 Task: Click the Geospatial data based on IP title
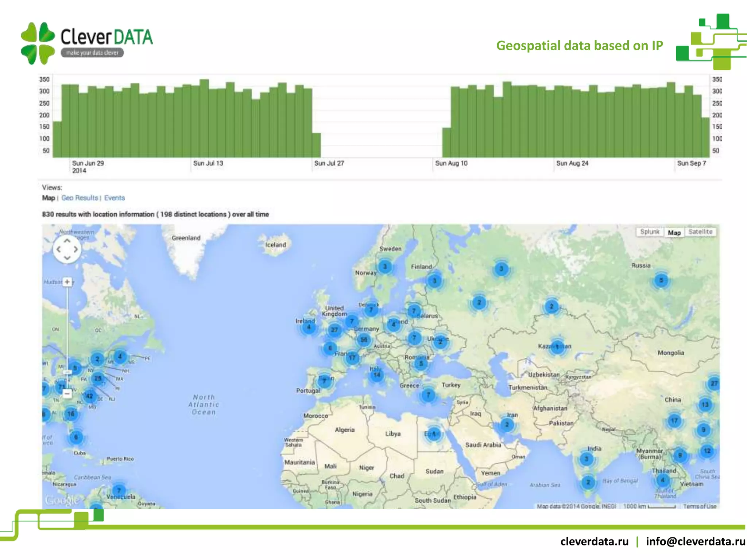click(x=580, y=46)
